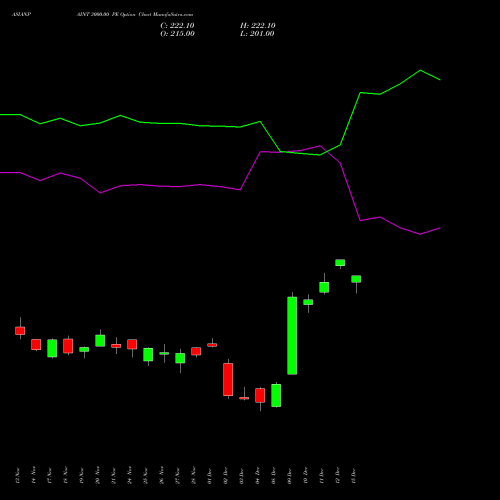500x500 pixels.
Task: Select the 20 Nov date label
Action: 98,475
